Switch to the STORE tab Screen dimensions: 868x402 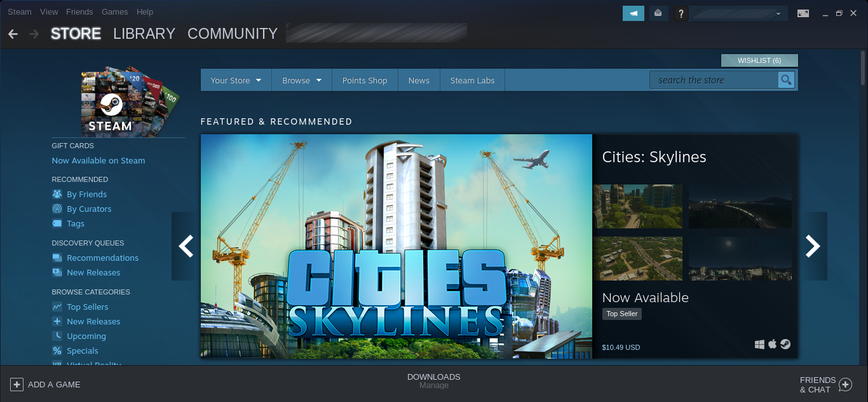[x=76, y=34]
